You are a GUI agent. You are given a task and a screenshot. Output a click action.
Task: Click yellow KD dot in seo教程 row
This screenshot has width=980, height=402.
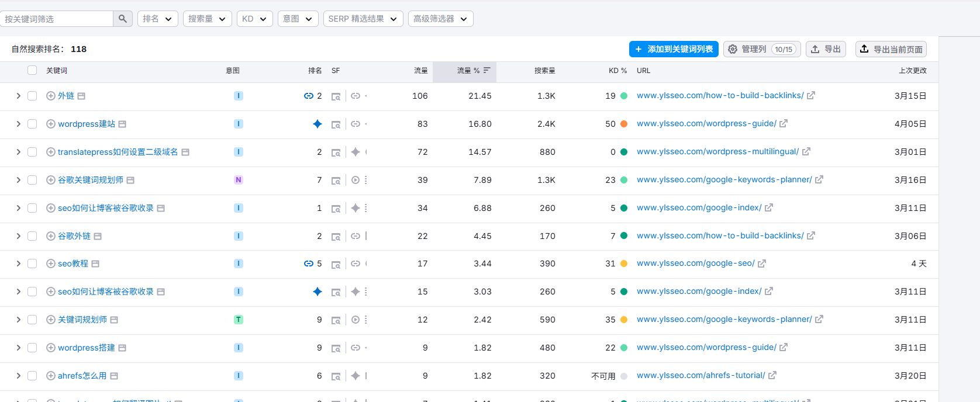pos(624,264)
